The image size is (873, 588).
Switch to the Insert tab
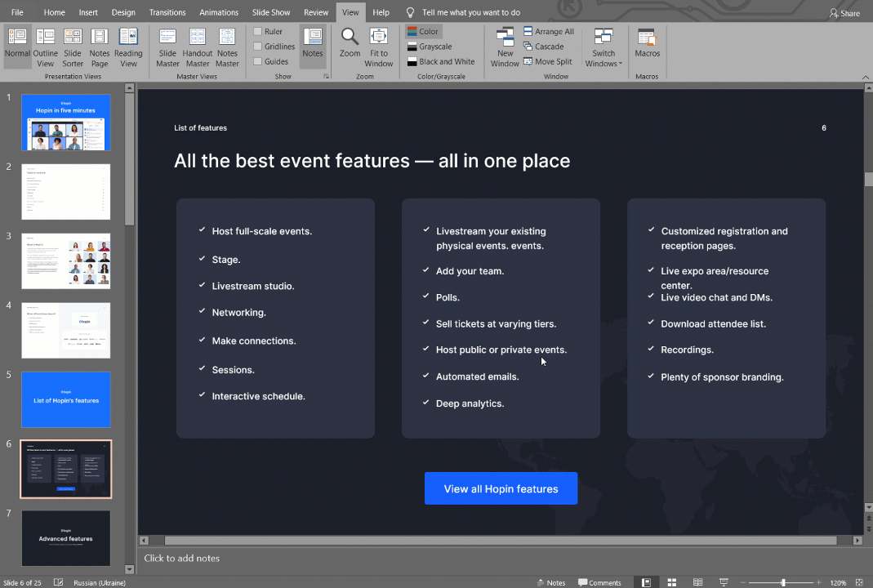88,12
